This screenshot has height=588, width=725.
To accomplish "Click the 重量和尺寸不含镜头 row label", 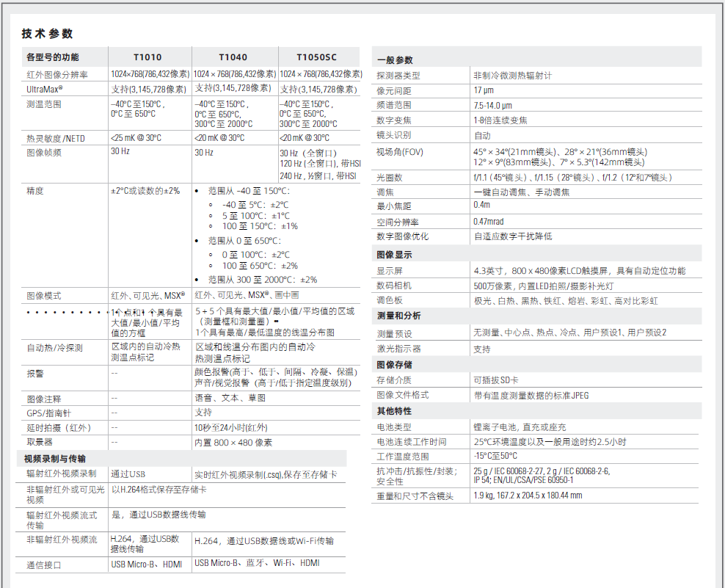I will click(x=415, y=496).
